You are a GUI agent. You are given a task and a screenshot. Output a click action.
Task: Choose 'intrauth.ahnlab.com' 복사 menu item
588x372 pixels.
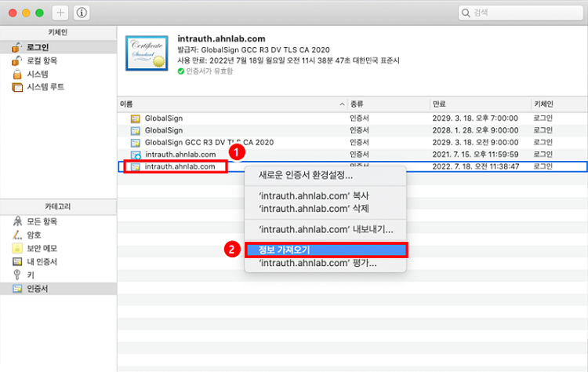tap(325, 196)
